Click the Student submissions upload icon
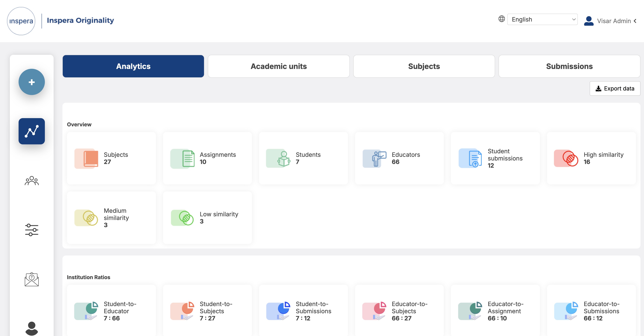 pyautogui.click(x=471, y=158)
